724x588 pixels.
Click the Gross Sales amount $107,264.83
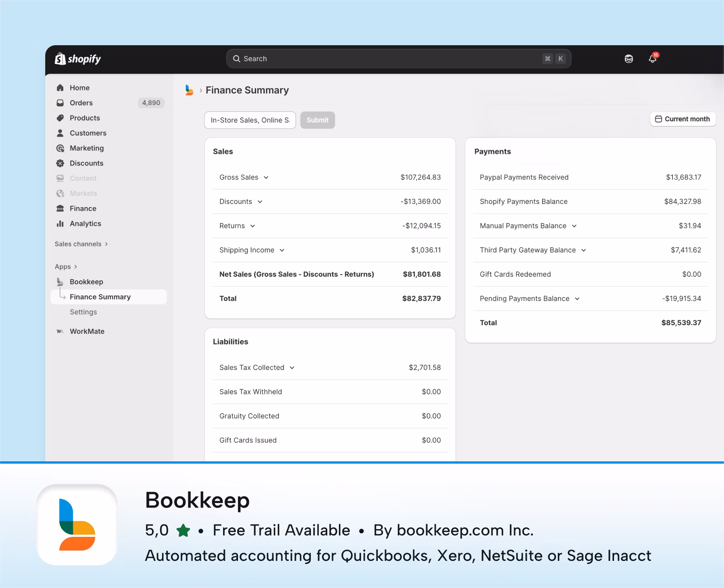coord(420,177)
